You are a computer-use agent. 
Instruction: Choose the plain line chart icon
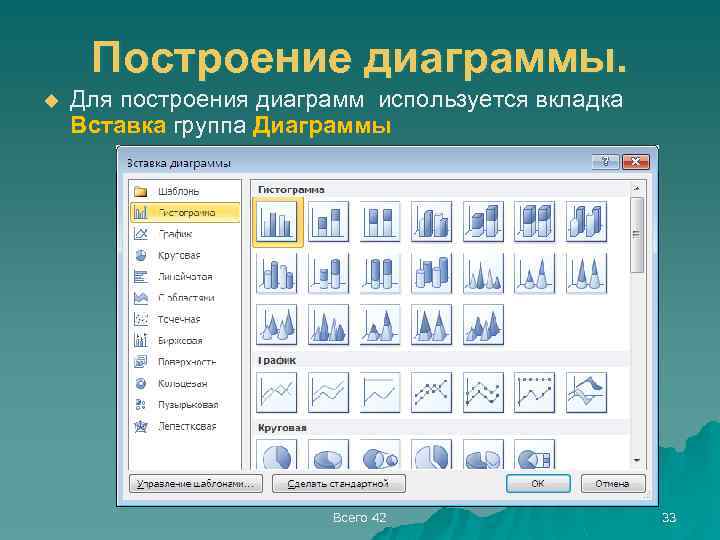tap(277, 393)
